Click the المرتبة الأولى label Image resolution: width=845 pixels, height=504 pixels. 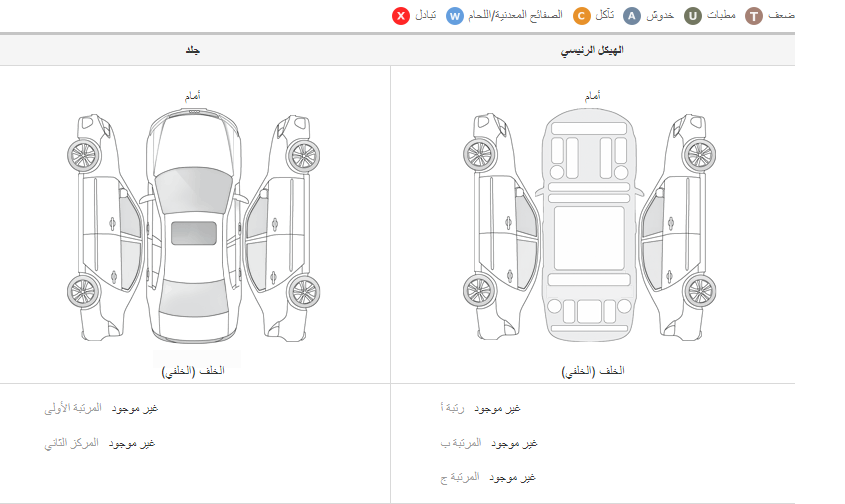(x=72, y=409)
